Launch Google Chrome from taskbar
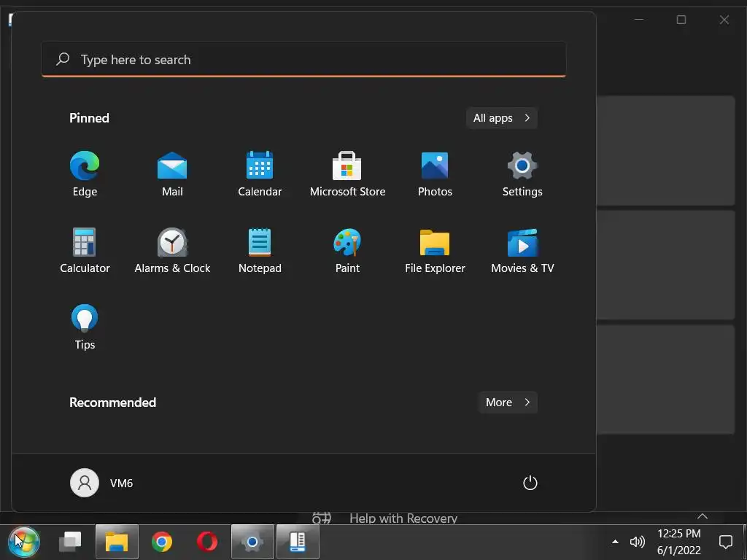 tap(162, 542)
